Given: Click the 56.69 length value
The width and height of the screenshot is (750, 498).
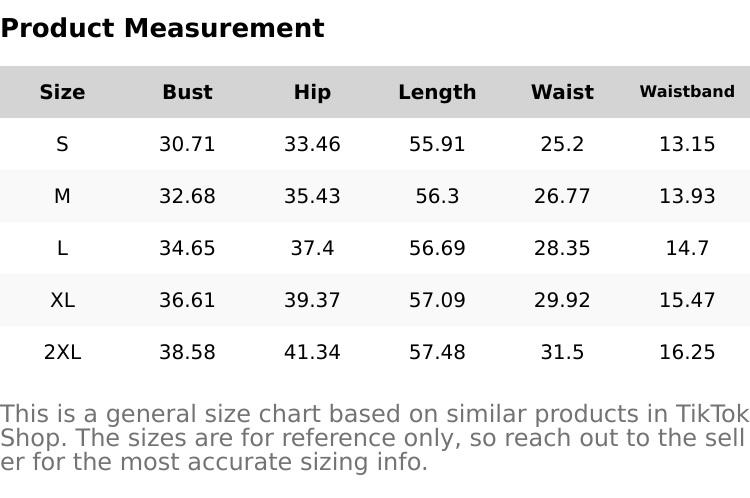Looking at the screenshot, I should [437, 248].
